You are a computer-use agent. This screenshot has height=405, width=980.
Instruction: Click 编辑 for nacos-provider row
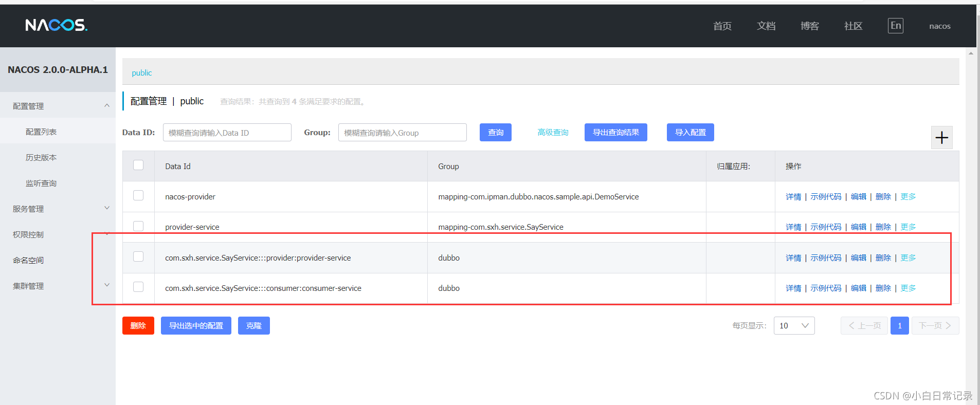click(x=859, y=197)
